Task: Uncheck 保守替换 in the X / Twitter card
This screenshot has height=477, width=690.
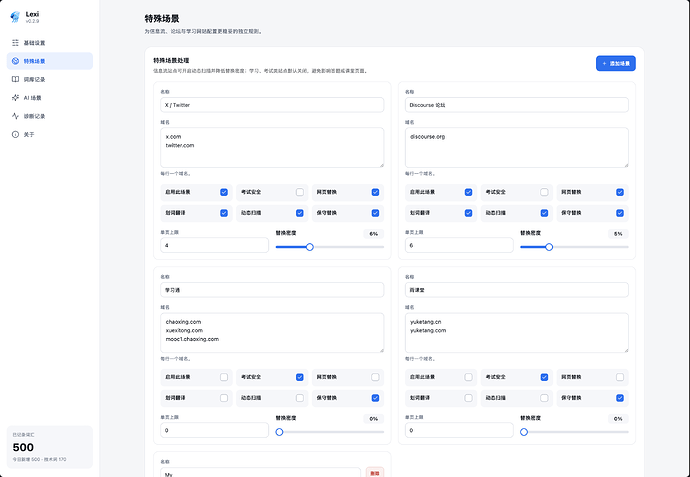Action: coord(375,213)
